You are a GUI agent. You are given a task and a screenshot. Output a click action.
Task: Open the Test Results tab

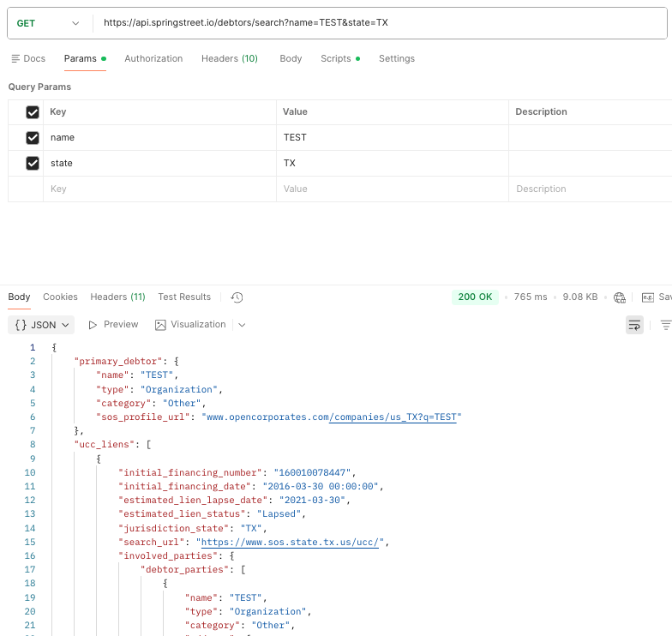183,297
